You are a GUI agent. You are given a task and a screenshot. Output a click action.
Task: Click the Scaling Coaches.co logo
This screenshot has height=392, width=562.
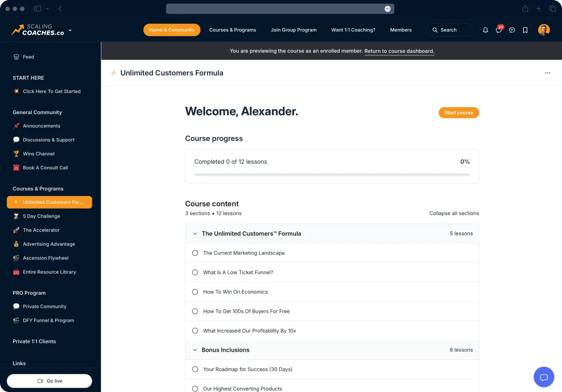38,30
